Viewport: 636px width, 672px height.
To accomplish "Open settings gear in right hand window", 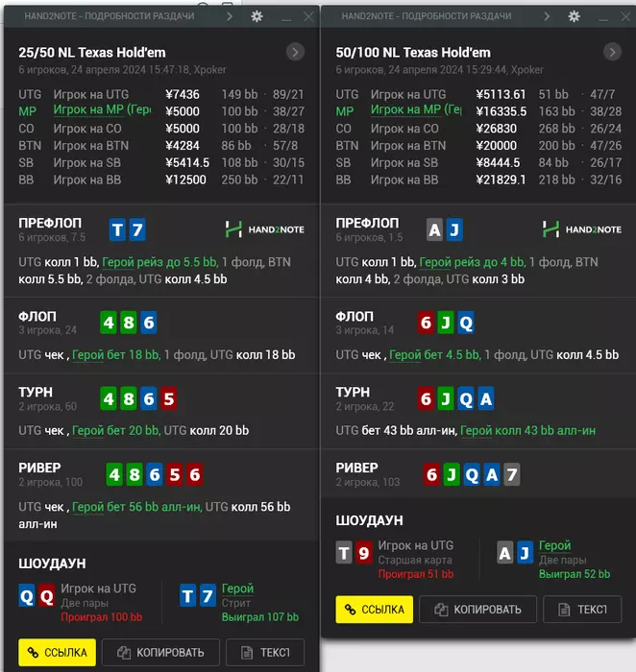I will tap(574, 16).
